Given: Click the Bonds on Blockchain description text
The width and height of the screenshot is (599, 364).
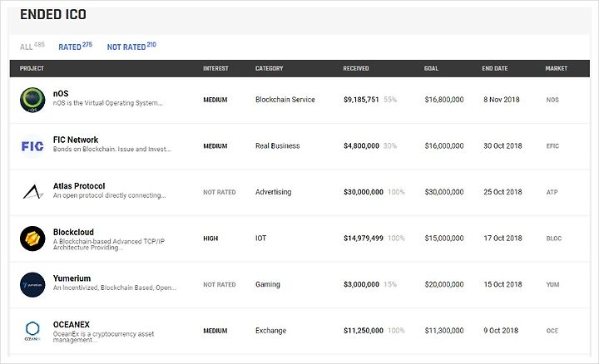Looking at the screenshot, I should coord(112,150).
